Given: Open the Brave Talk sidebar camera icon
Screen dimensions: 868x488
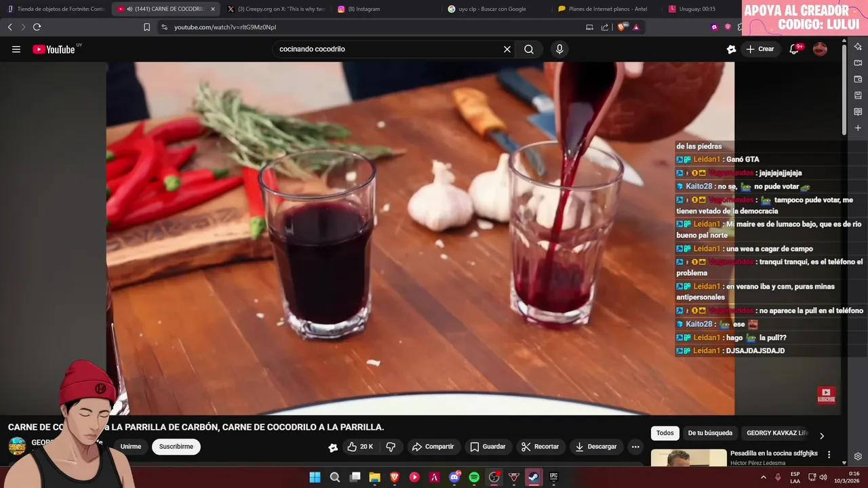Looking at the screenshot, I should pyautogui.click(x=858, y=63).
